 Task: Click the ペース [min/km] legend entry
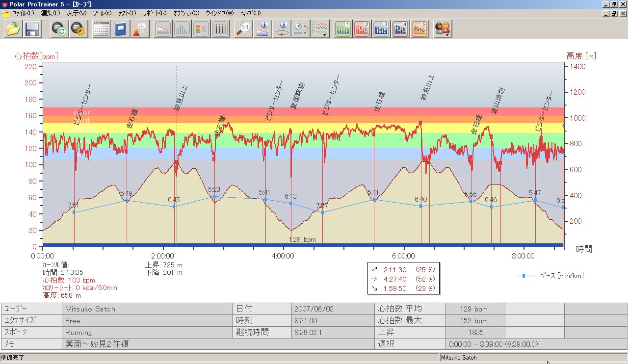coord(550,276)
